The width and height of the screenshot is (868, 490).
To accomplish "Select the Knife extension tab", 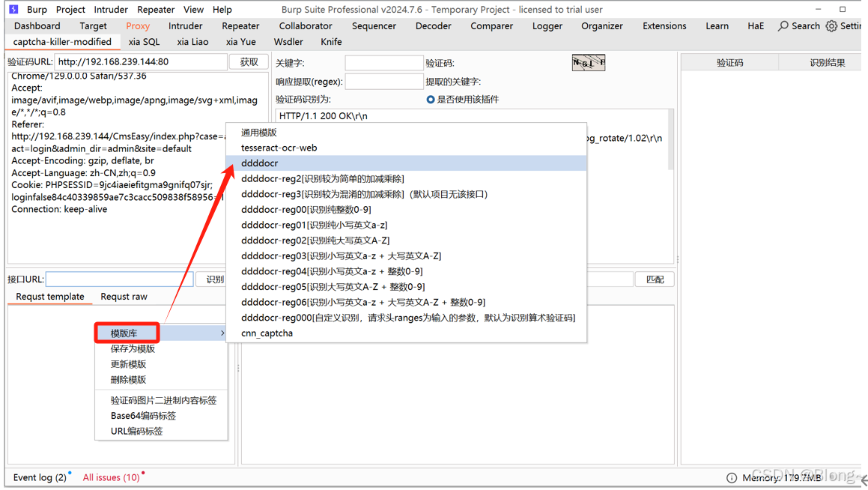I will click(x=331, y=42).
